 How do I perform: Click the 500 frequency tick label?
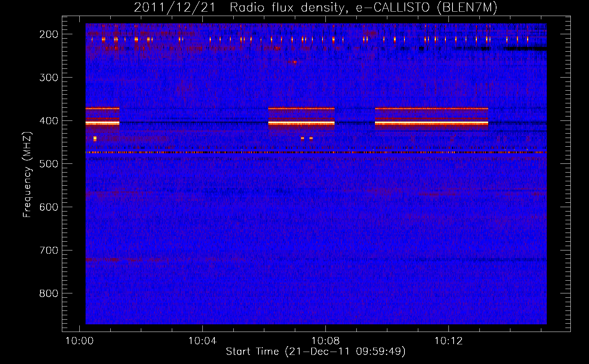pyautogui.click(x=49, y=164)
